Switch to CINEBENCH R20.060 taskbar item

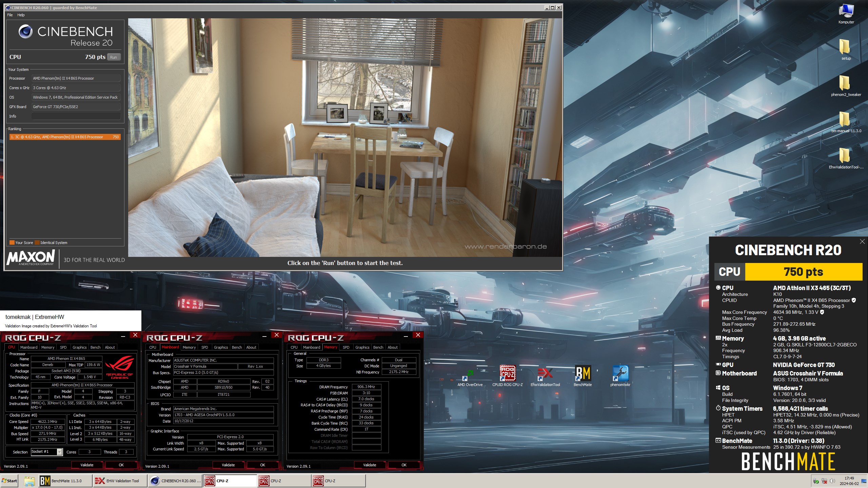[175, 481]
